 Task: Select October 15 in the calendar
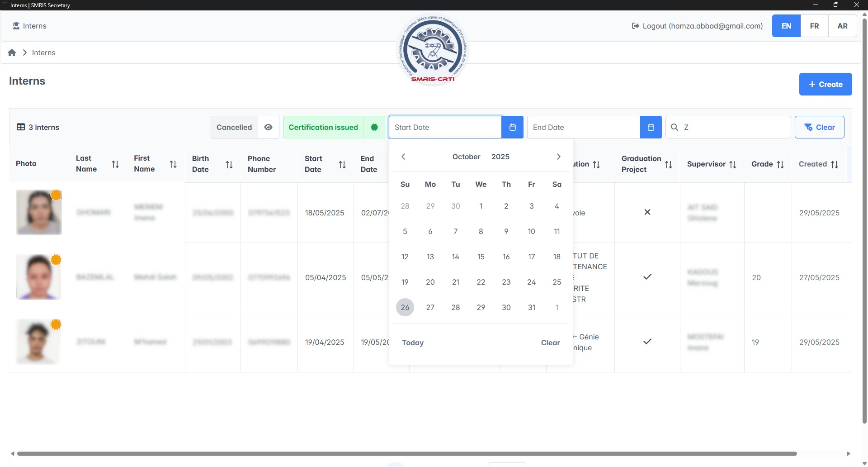481,257
